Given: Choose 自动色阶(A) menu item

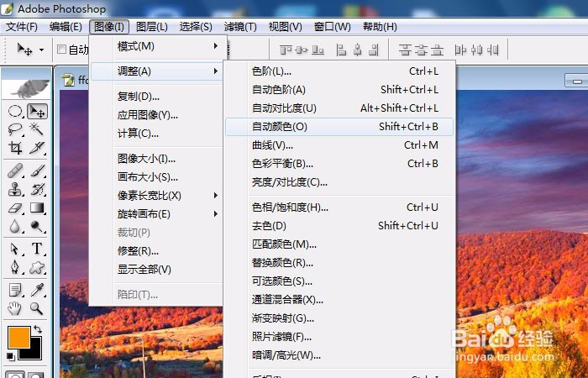Looking at the screenshot, I should tap(339, 90).
